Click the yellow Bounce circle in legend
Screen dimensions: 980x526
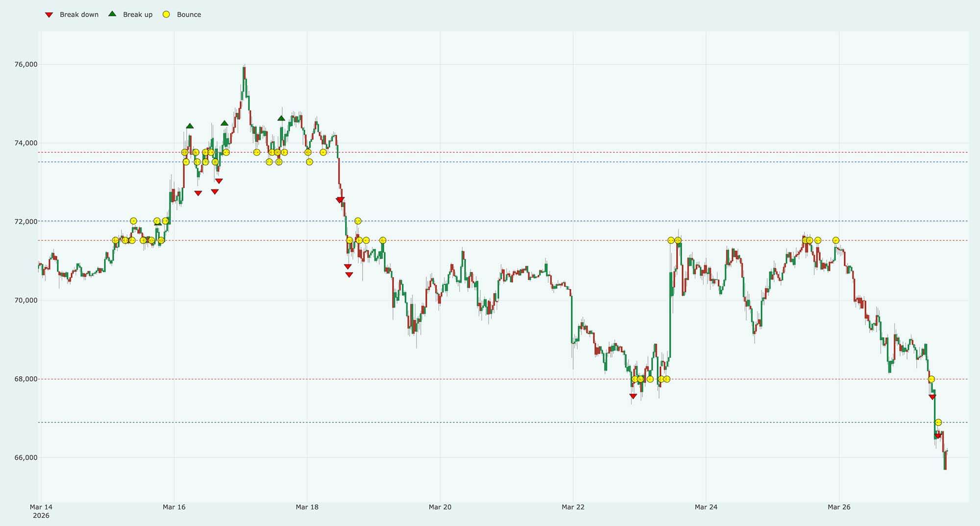coord(167,15)
